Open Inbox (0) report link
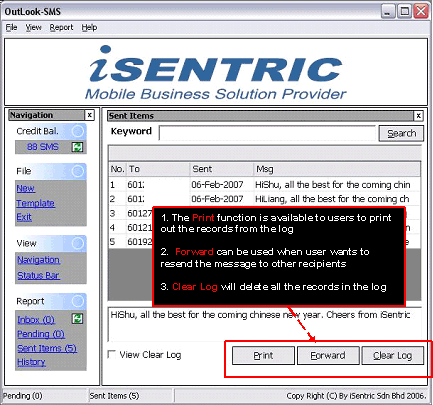 (36, 320)
